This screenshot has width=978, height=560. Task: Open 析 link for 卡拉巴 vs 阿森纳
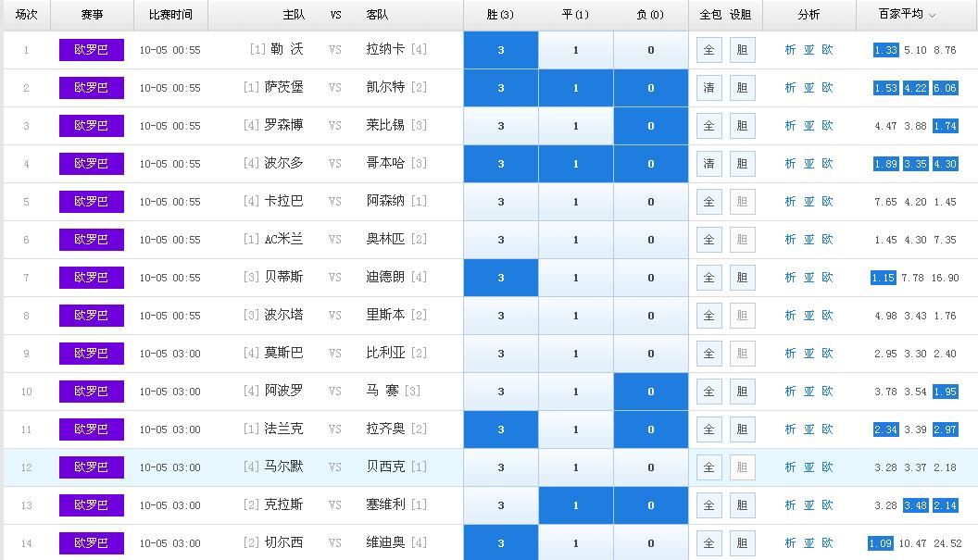[790, 202]
